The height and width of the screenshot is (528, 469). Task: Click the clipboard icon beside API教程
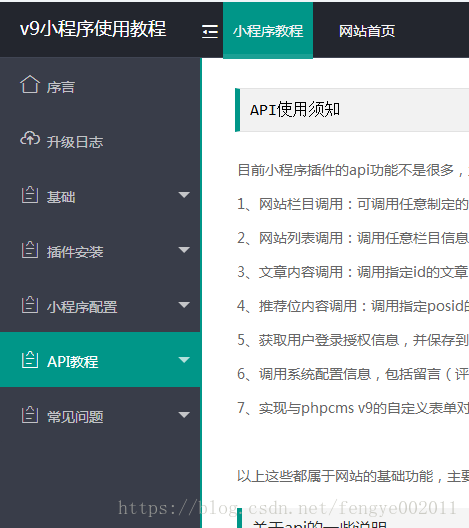[30, 360]
